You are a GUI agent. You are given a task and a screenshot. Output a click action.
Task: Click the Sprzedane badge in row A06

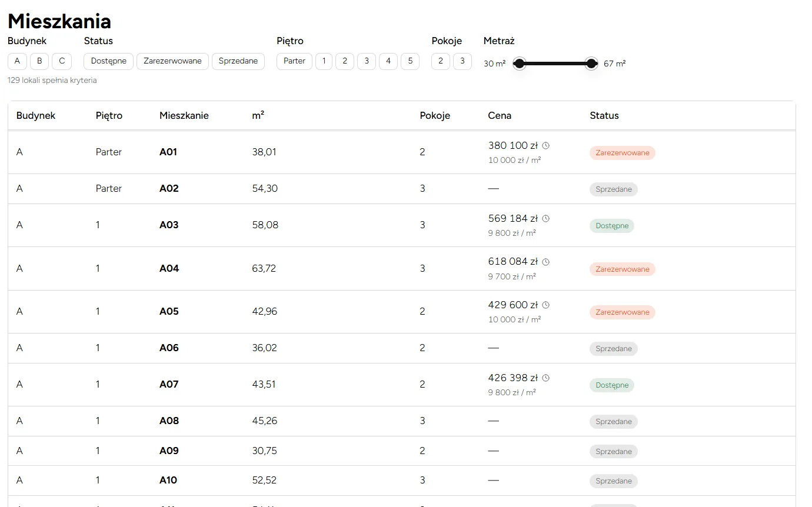(x=614, y=349)
